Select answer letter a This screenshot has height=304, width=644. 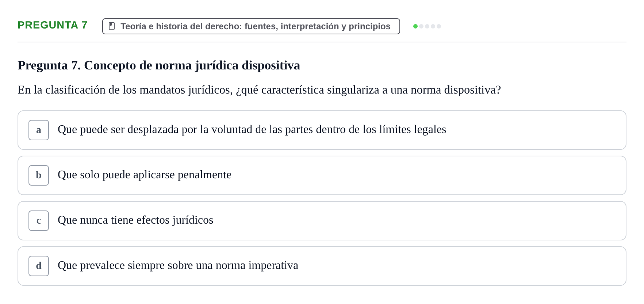pos(39,130)
